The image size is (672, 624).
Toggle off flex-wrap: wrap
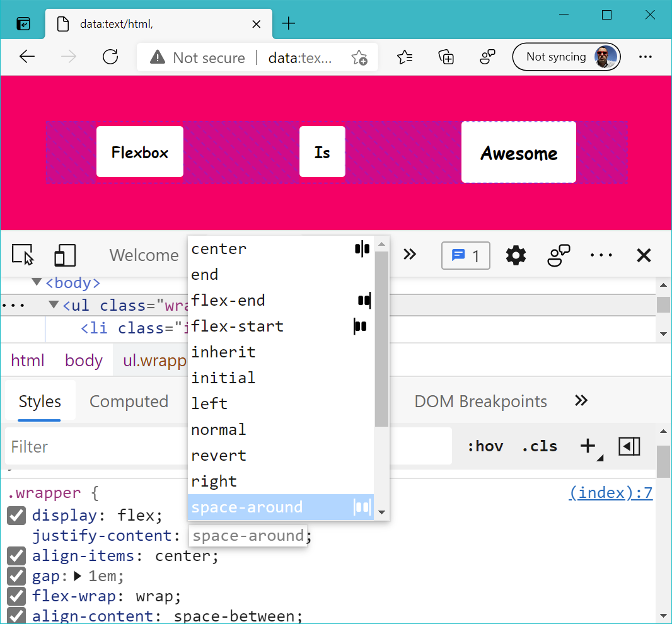click(16, 596)
